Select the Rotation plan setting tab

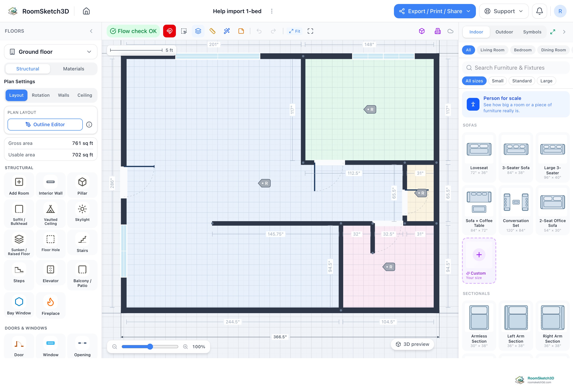41,95
